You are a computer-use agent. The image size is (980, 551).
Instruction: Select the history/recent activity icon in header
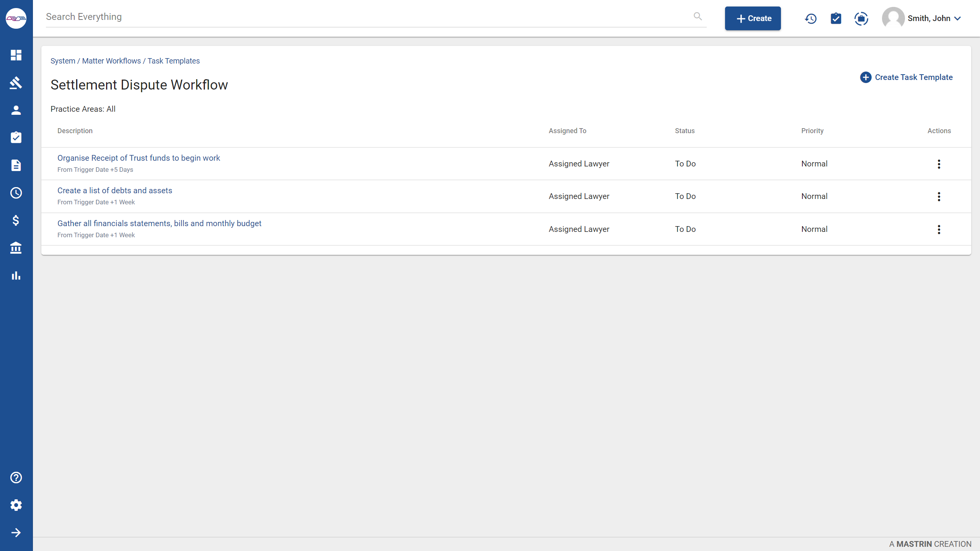(810, 18)
